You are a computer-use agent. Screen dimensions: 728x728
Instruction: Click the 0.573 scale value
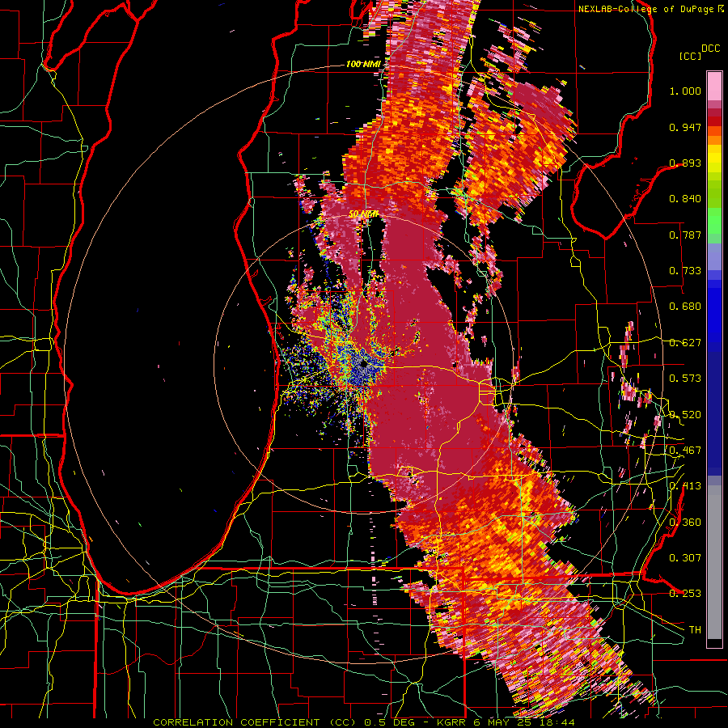tap(685, 379)
